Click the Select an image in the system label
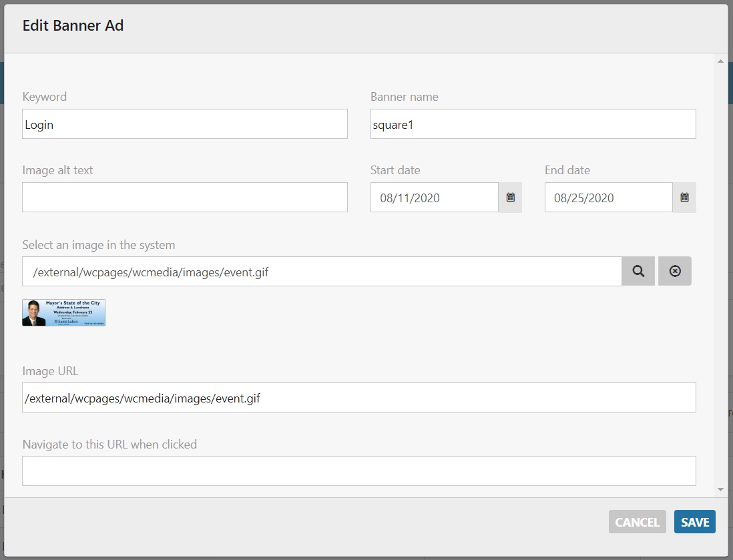 pos(99,244)
